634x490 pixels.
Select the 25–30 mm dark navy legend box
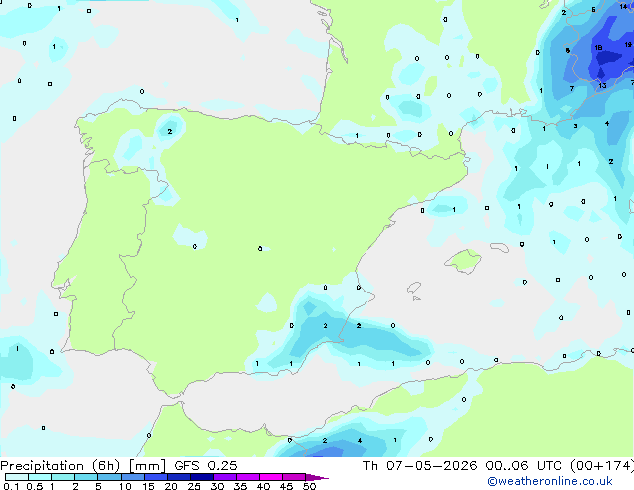(201, 477)
